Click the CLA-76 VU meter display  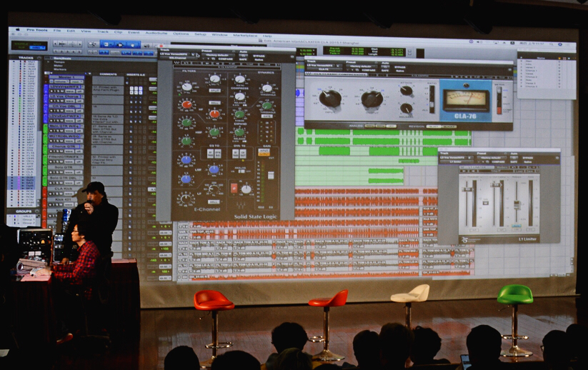click(x=465, y=99)
